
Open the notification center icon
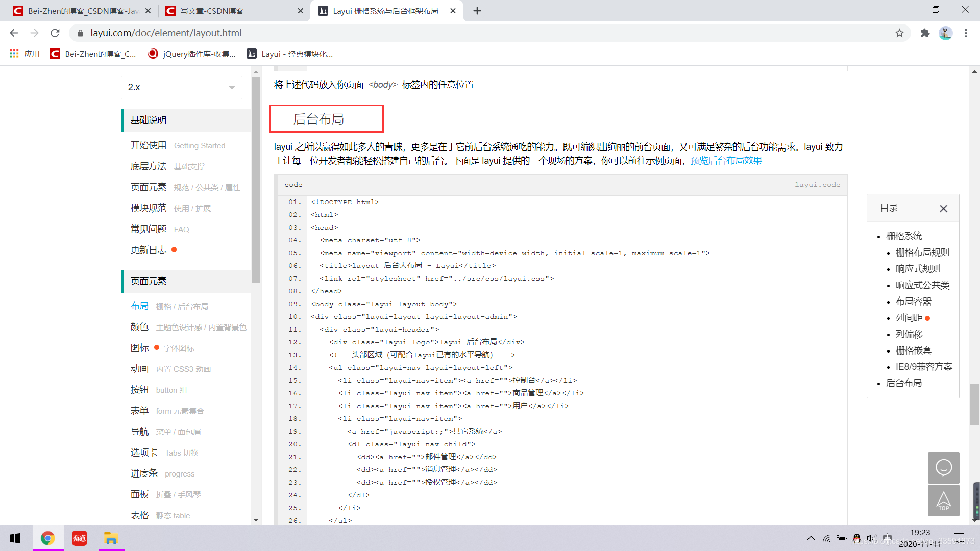[x=959, y=538]
